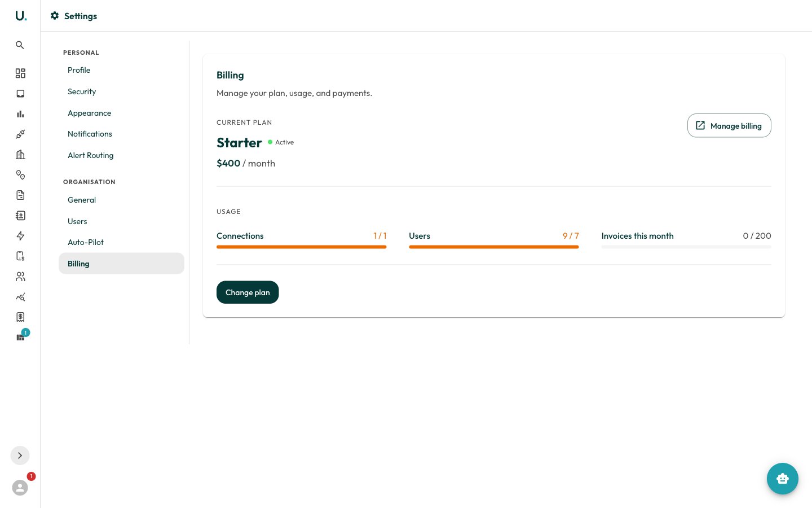This screenshot has height=508, width=812.
Task: Click the Invoices this month label
Action: tap(637, 236)
